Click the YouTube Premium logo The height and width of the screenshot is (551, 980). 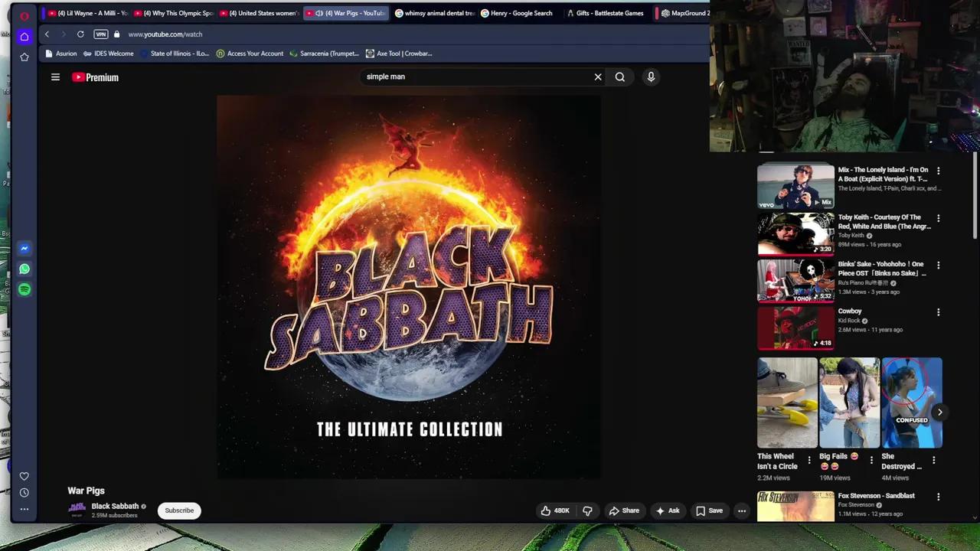pos(95,77)
